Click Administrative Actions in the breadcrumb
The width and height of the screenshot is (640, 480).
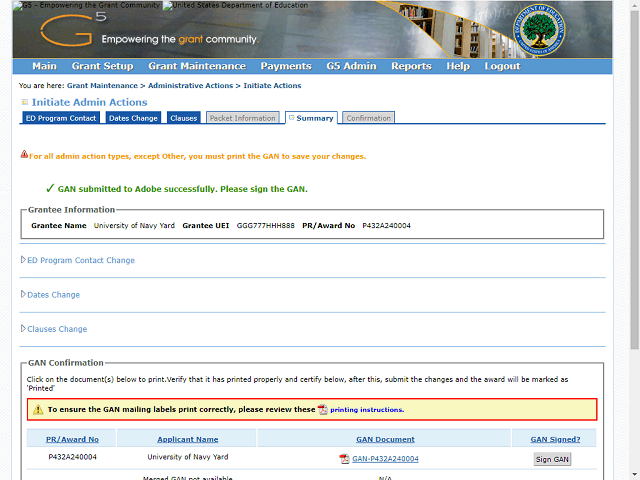click(190, 85)
